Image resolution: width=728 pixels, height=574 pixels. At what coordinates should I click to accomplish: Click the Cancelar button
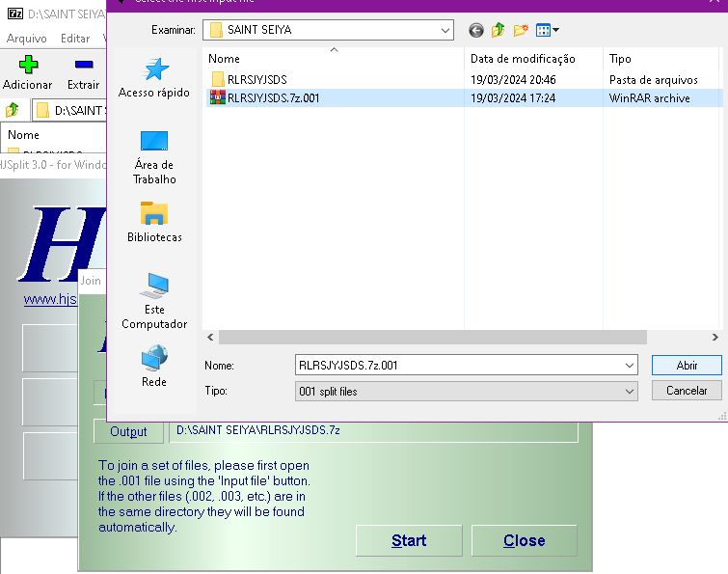click(x=687, y=391)
